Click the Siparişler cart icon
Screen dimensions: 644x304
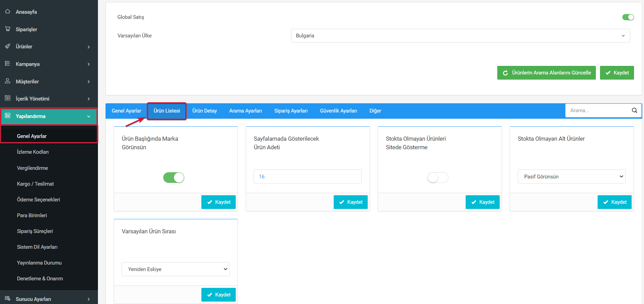pos(8,29)
